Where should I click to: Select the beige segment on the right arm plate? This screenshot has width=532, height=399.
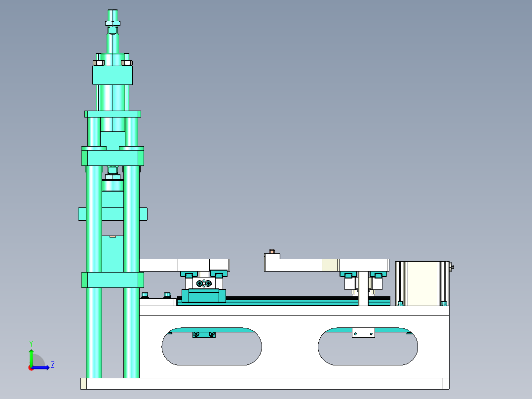pyautogui.click(x=330, y=265)
